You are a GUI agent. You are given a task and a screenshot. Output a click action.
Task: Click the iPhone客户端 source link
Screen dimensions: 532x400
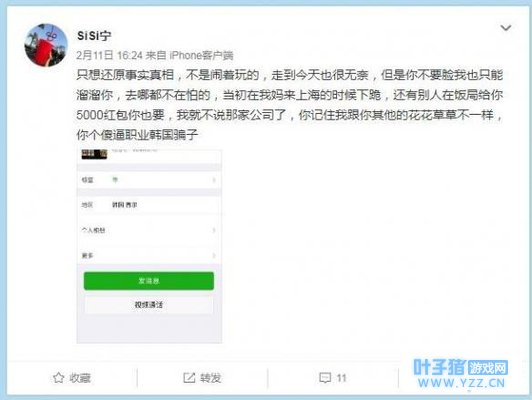(x=201, y=55)
